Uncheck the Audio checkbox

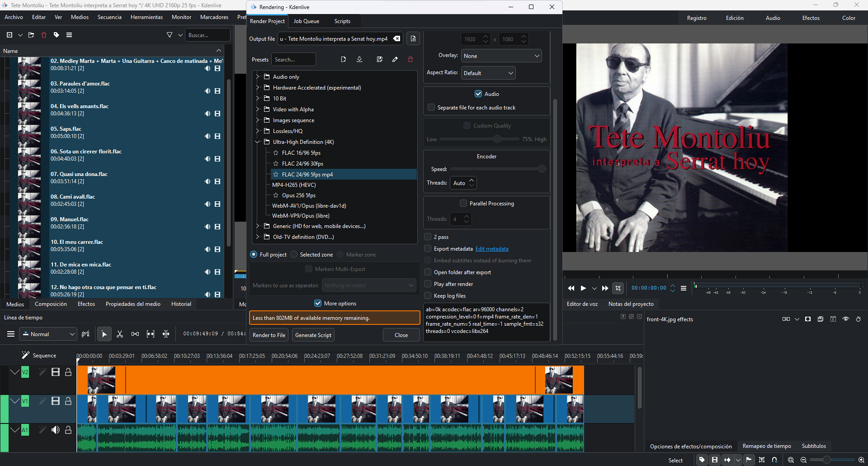point(478,94)
